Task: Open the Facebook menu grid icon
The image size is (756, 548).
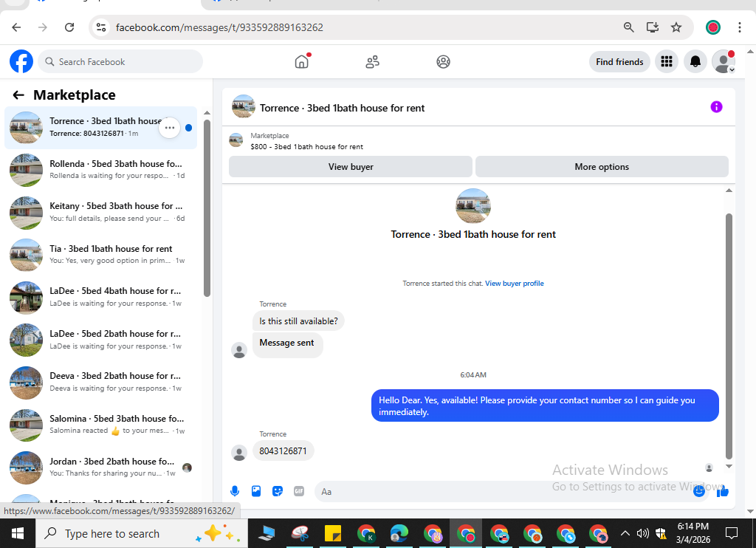Action: [667, 62]
